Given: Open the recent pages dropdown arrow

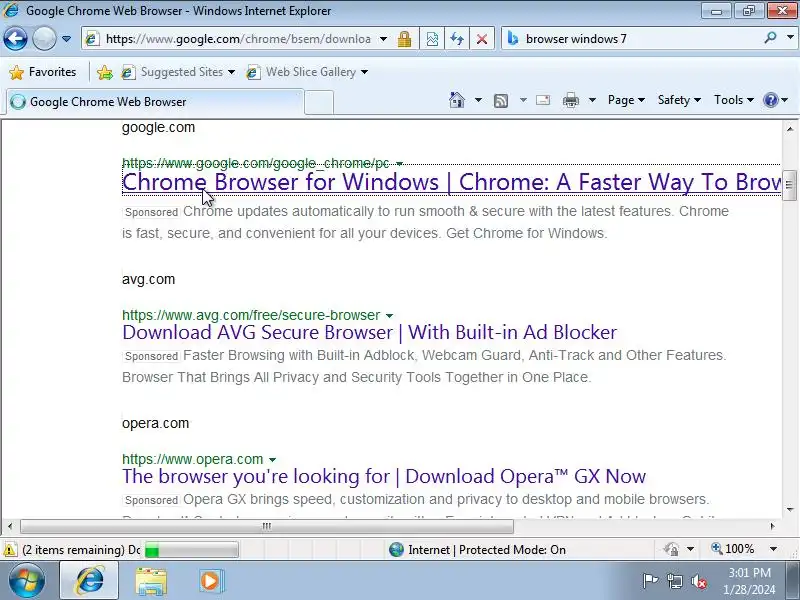Looking at the screenshot, I should pos(66,39).
